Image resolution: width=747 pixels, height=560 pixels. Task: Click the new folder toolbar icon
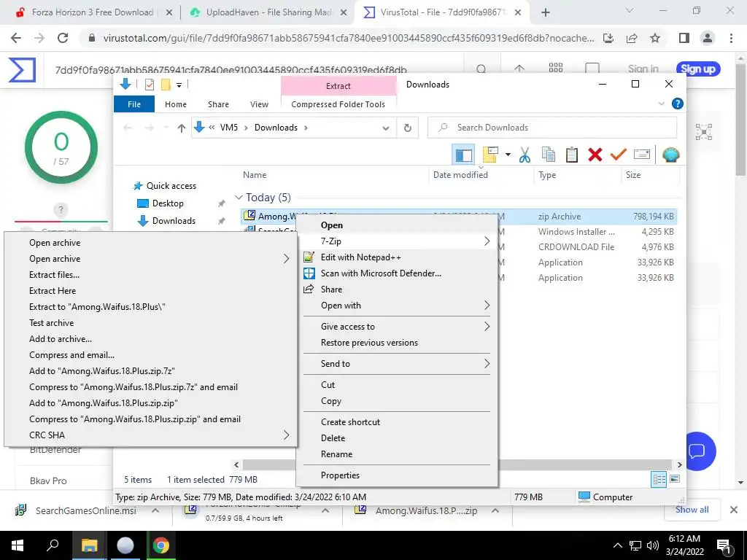[x=490, y=155]
